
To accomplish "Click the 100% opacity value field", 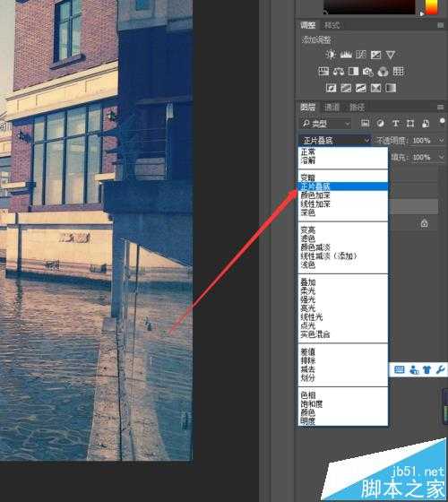I will (421, 140).
